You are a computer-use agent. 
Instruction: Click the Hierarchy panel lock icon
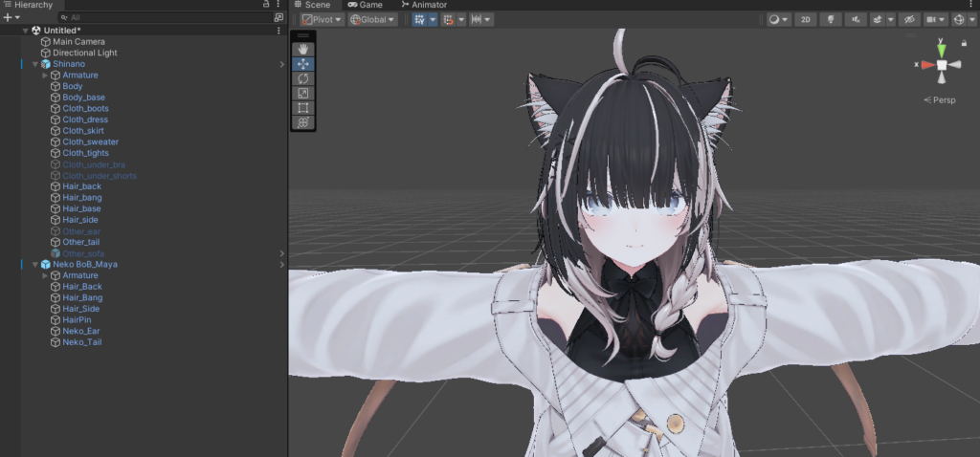(266, 4)
